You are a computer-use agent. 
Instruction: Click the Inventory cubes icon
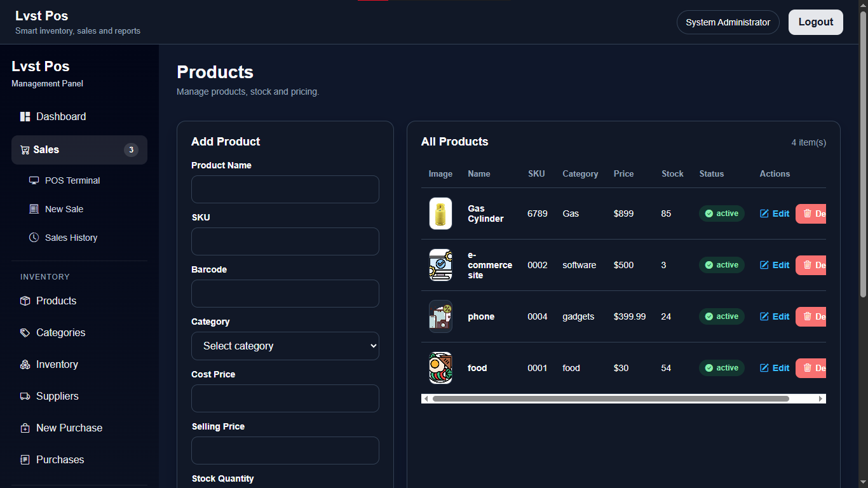click(25, 365)
